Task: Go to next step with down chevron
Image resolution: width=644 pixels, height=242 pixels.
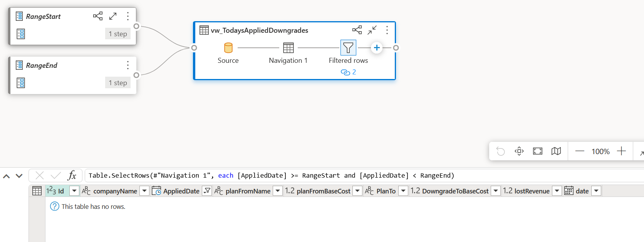Action: point(19,176)
